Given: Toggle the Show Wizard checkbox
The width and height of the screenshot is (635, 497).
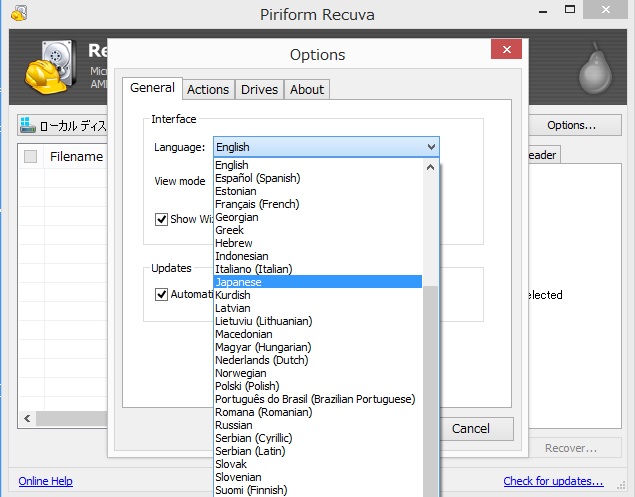Looking at the screenshot, I should click(x=161, y=219).
